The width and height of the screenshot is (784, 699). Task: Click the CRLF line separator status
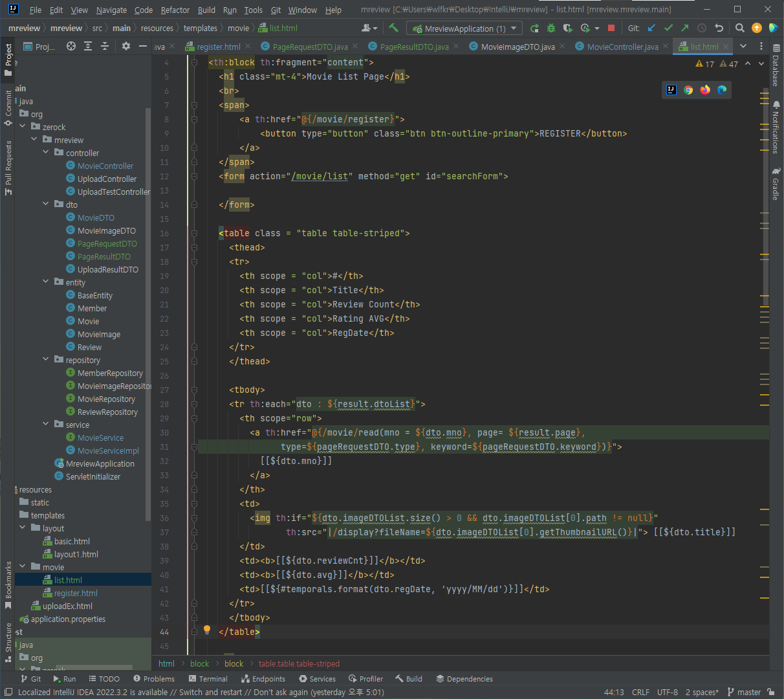pos(640,692)
